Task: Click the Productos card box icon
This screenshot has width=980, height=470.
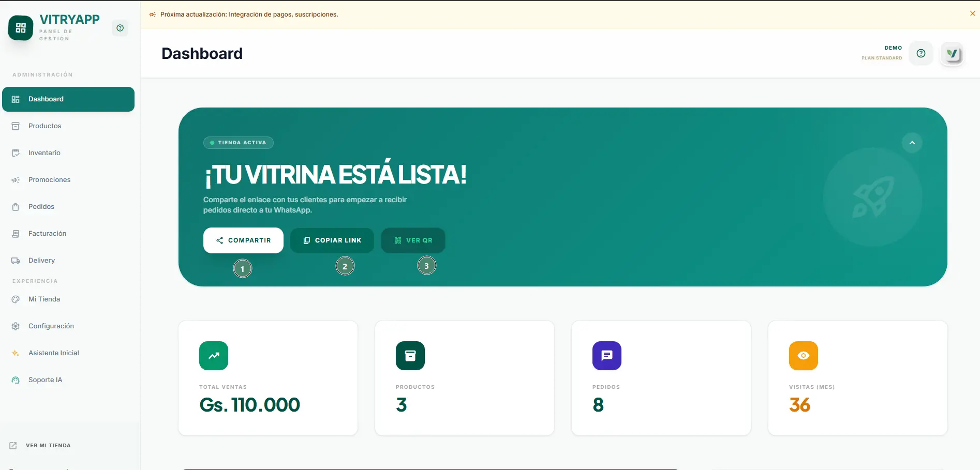Action: click(410, 356)
